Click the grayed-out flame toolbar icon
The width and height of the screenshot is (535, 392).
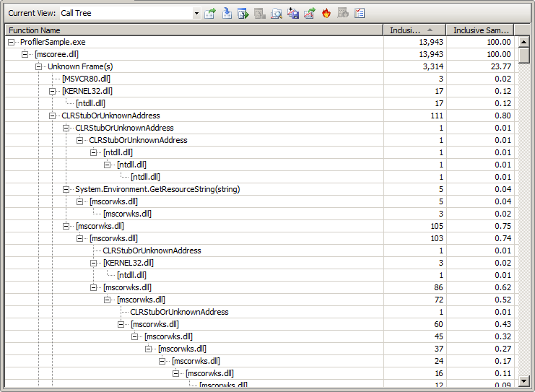pos(343,13)
